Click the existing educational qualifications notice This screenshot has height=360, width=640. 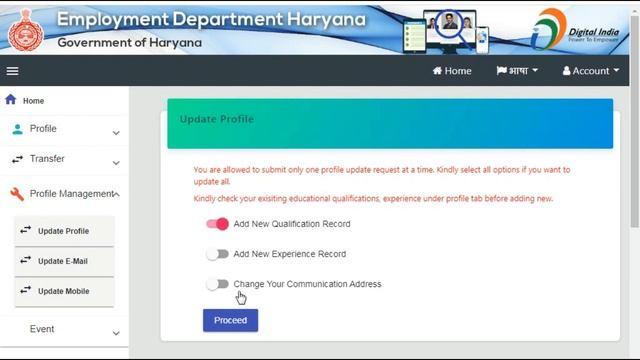click(x=373, y=198)
